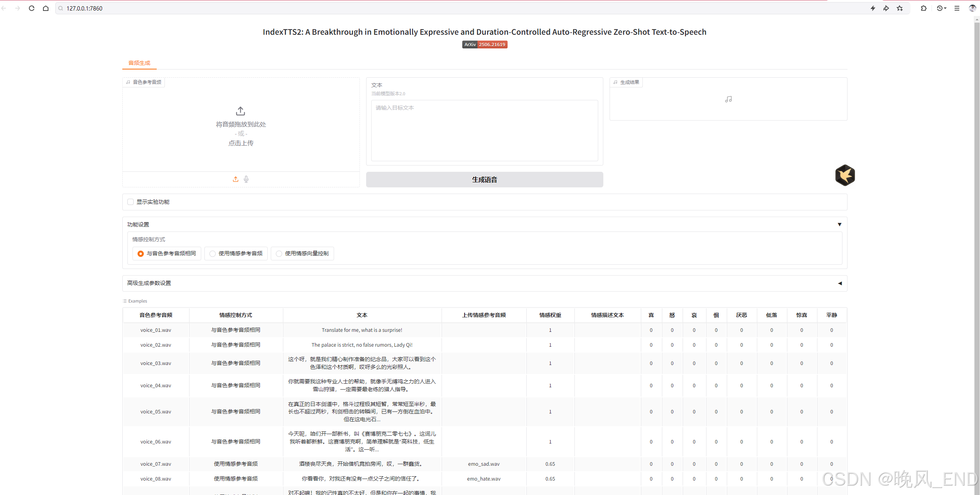This screenshot has height=495, width=980.
Task: Click the browser extensions puzzle icon
Action: point(924,8)
